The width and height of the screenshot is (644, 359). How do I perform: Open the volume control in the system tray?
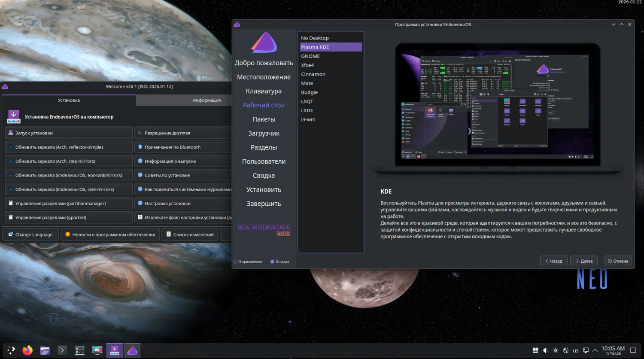(x=545, y=350)
